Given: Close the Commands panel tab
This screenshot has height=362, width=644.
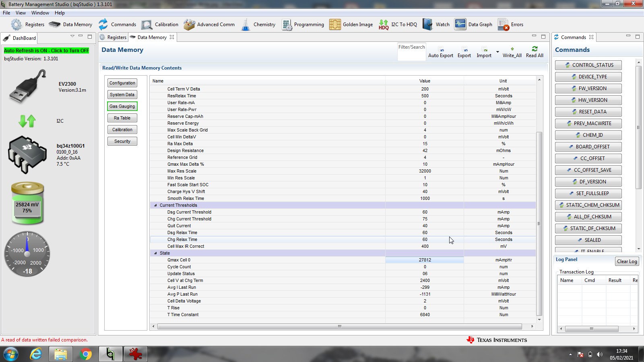Looking at the screenshot, I should pyautogui.click(x=591, y=37).
